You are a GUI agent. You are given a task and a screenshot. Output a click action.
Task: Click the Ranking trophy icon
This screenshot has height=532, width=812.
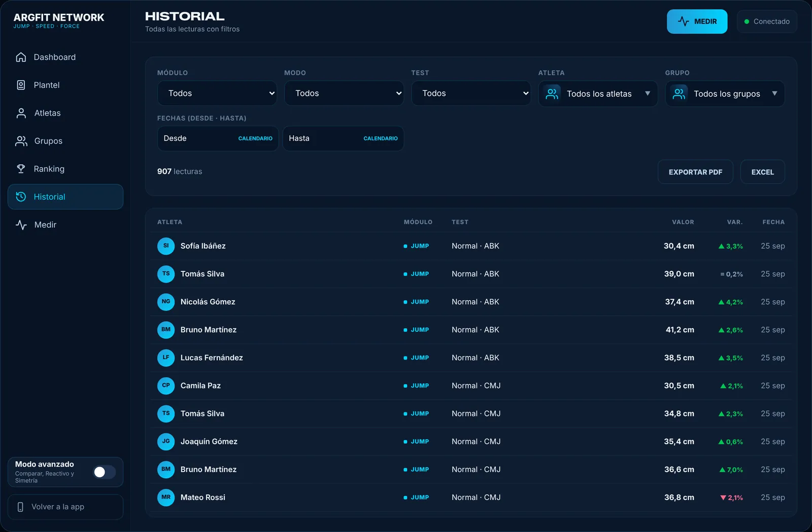(21, 169)
